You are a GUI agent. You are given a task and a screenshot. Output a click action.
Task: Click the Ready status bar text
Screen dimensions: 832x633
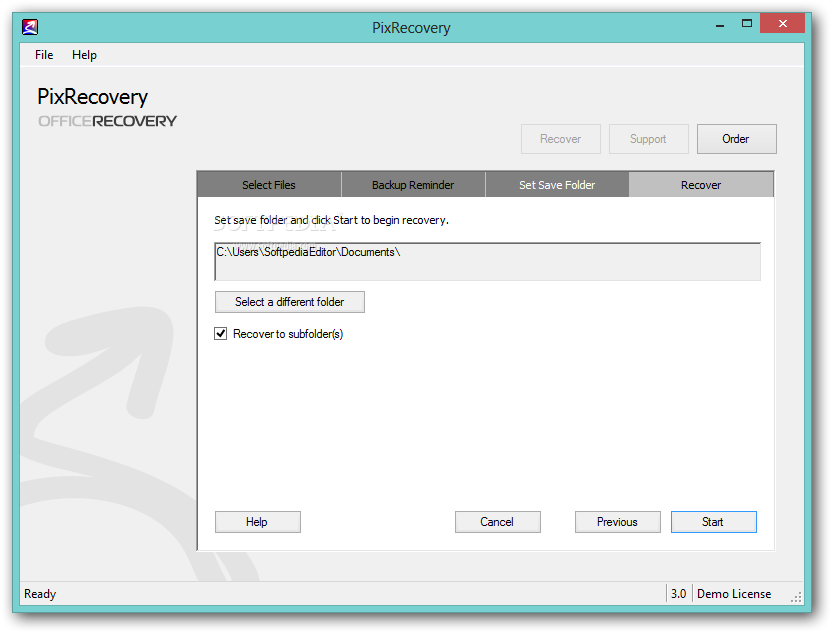[40, 594]
